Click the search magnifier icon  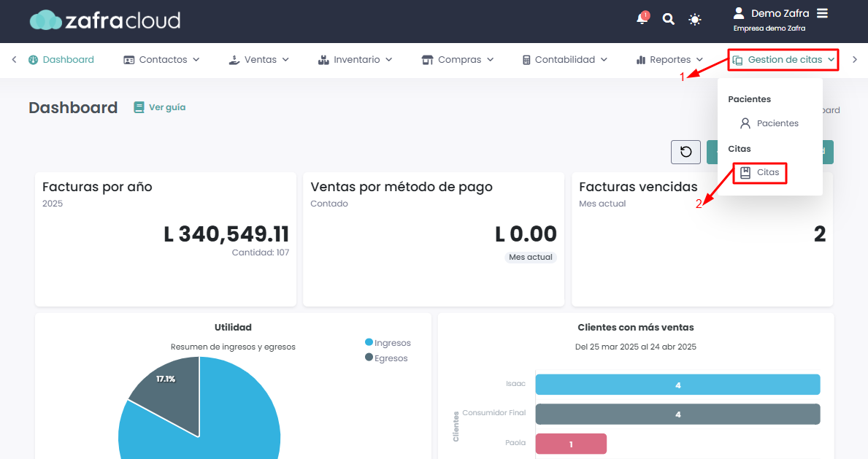668,20
